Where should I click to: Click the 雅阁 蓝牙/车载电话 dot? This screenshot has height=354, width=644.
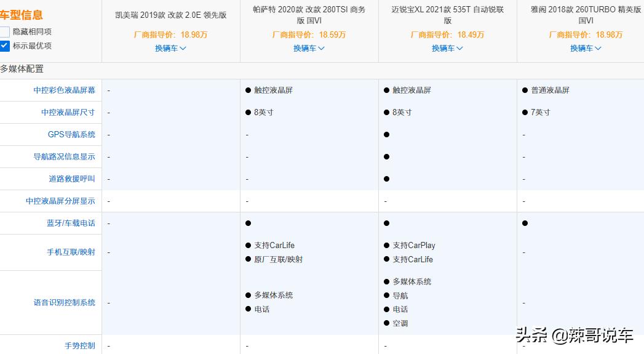point(525,223)
